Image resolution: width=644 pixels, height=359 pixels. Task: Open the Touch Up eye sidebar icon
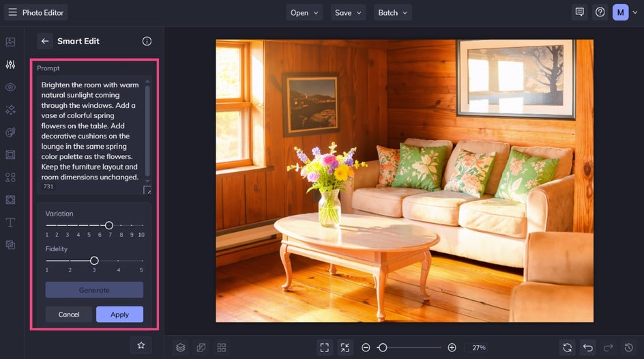click(x=11, y=87)
